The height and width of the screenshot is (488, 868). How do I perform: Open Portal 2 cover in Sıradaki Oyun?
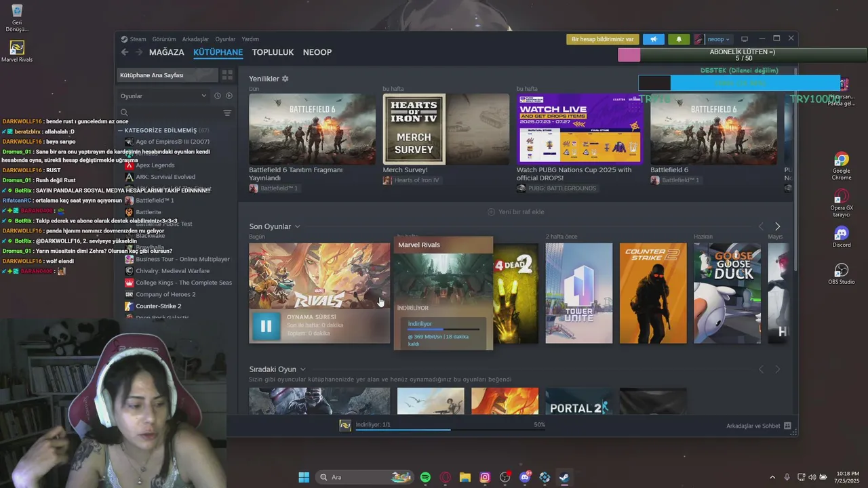point(578,401)
